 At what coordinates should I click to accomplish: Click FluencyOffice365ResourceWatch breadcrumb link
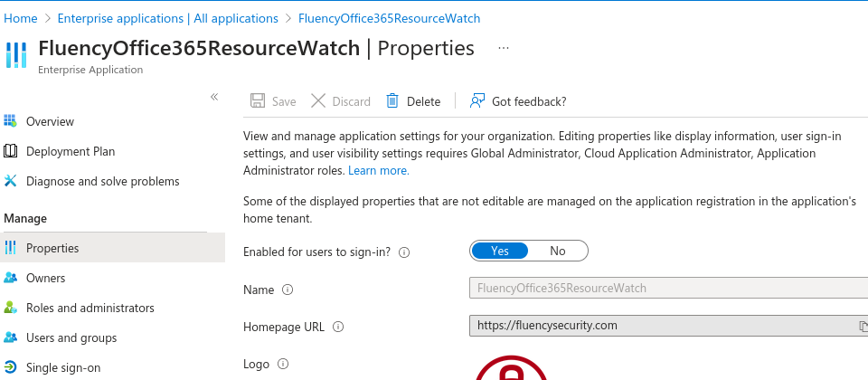[x=389, y=18]
